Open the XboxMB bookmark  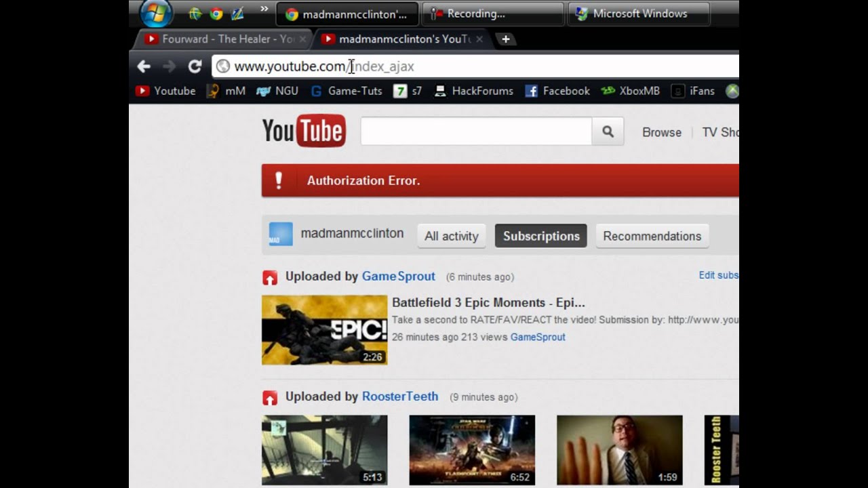(631, 91)
